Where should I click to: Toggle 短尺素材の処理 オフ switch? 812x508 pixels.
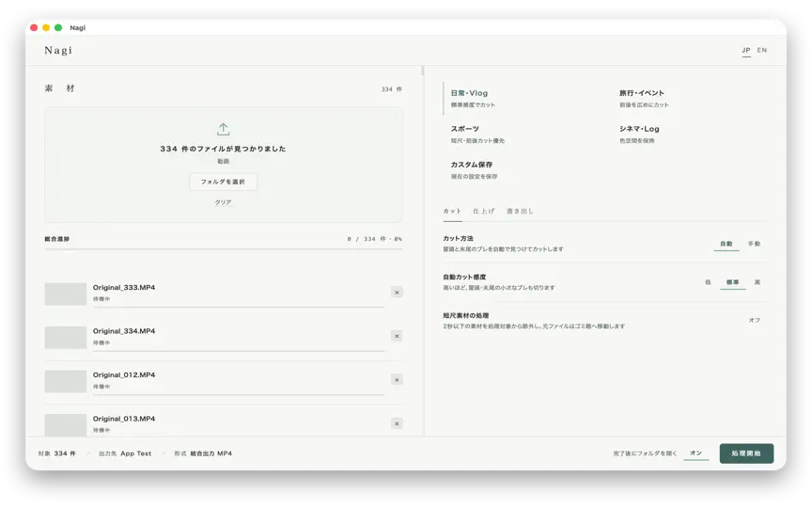click(x=754, y=321)
